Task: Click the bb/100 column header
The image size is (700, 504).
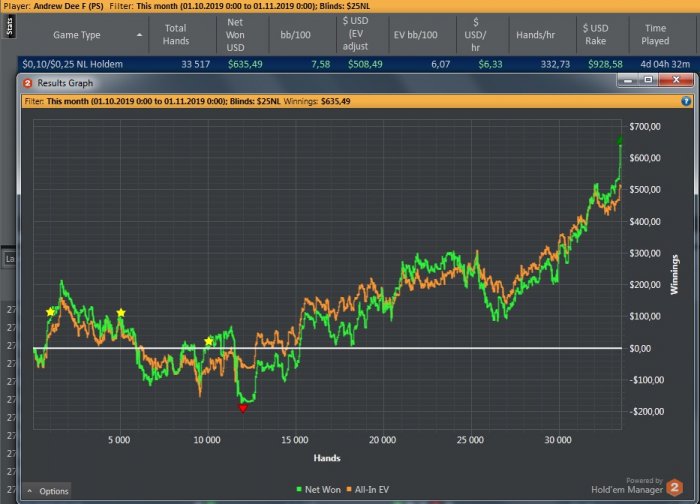Action: click(293, 34)
